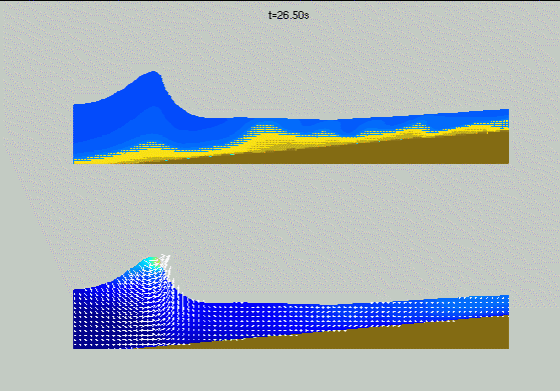
Task: Click the yellow sediment bump near right of upper plot
Action: [417, 128]
